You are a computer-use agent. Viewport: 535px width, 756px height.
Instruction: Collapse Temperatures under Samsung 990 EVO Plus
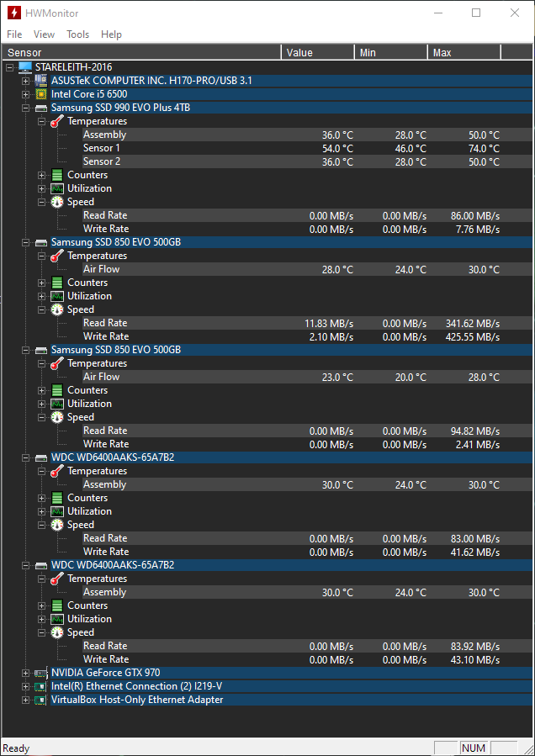pos(42,121)
